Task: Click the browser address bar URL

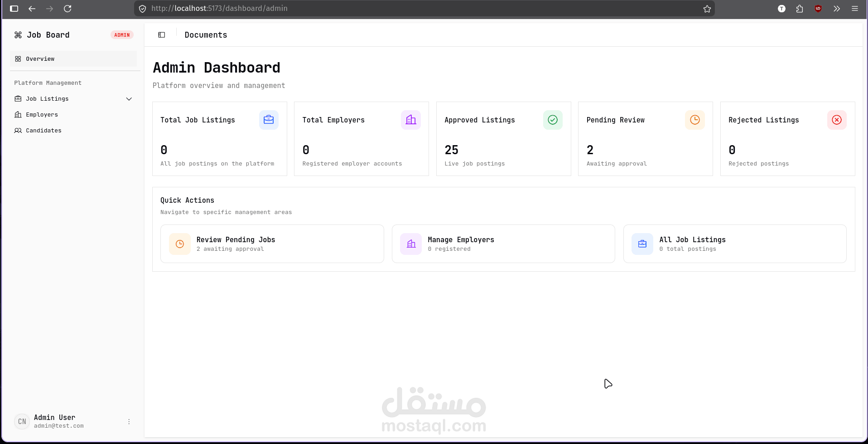Action: point(219,9)
